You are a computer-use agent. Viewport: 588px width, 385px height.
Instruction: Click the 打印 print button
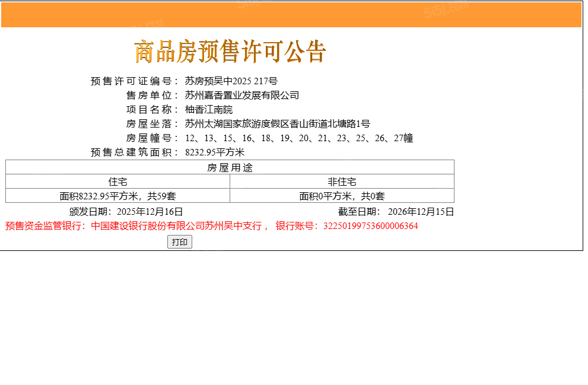(x=179, y=242)
